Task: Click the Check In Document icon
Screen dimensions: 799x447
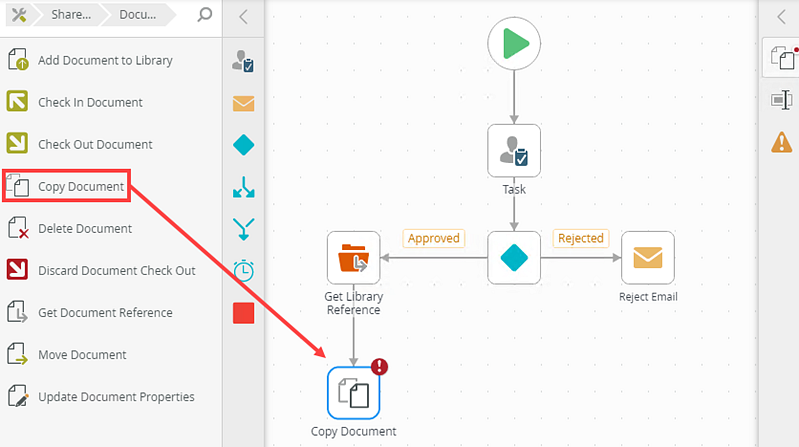Action: (17, 101)
